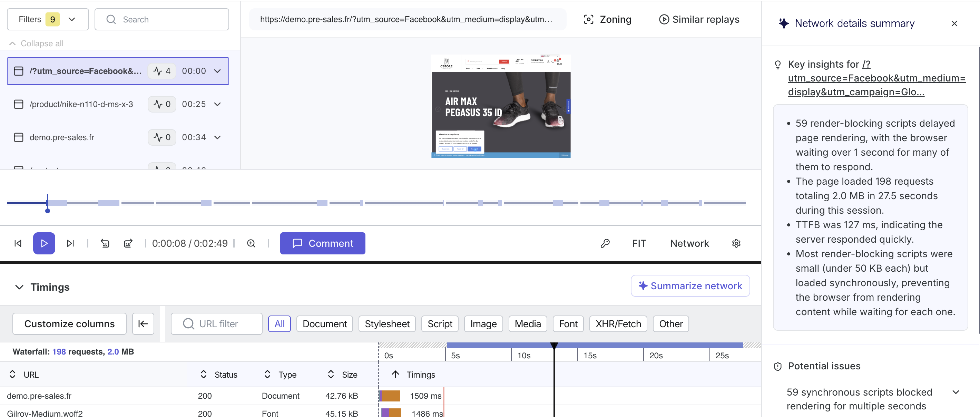Select the /product/nike-n110-d-ms-x-3 page row

pyautogui.click(x=118, y=104)
